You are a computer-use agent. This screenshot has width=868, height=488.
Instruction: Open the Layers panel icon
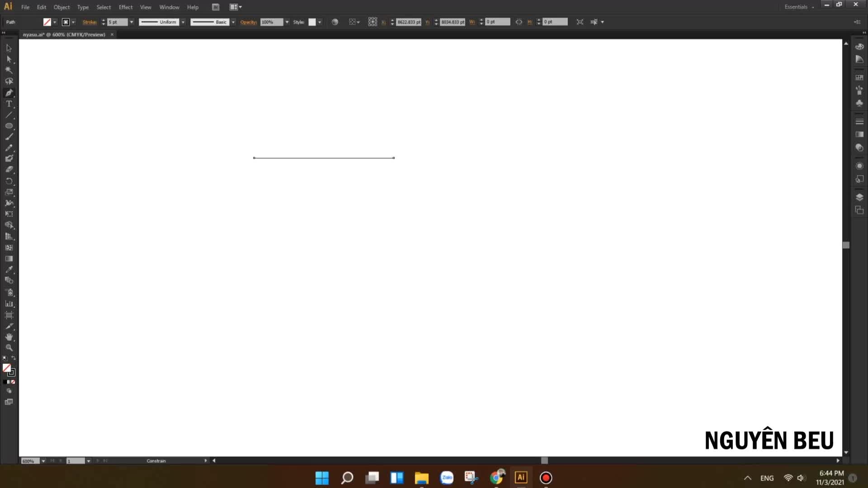[859, 197]
